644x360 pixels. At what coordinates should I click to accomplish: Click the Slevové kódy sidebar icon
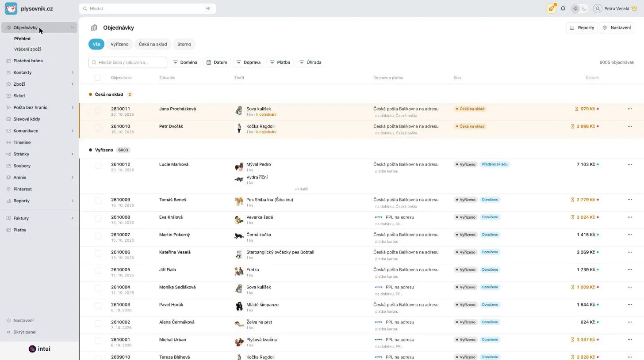pos(8,119)
